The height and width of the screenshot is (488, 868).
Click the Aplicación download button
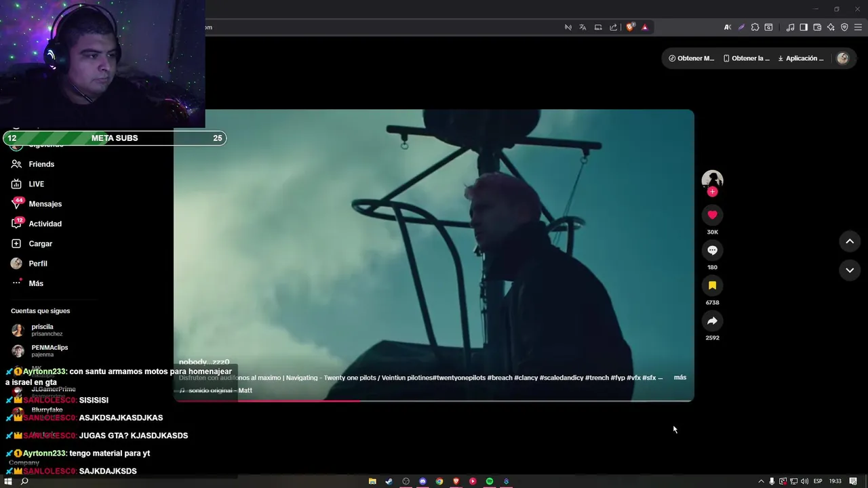[801, 58]
